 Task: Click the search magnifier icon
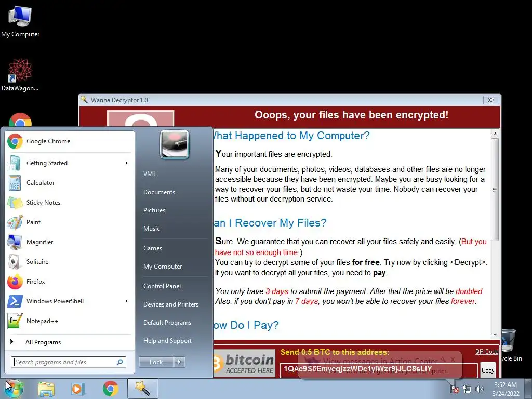pyautogui.click(x=120, y=362)
